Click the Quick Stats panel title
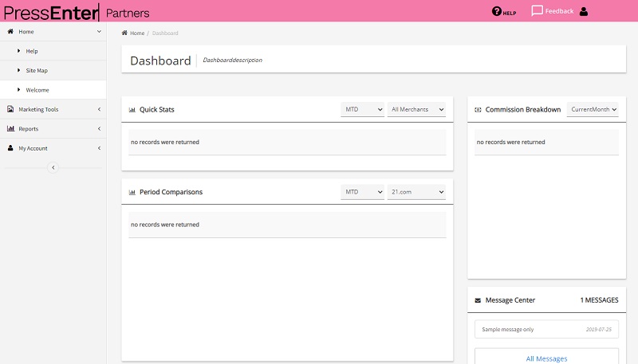This screenshot has width=638, height=364. (x=156, y=110)
